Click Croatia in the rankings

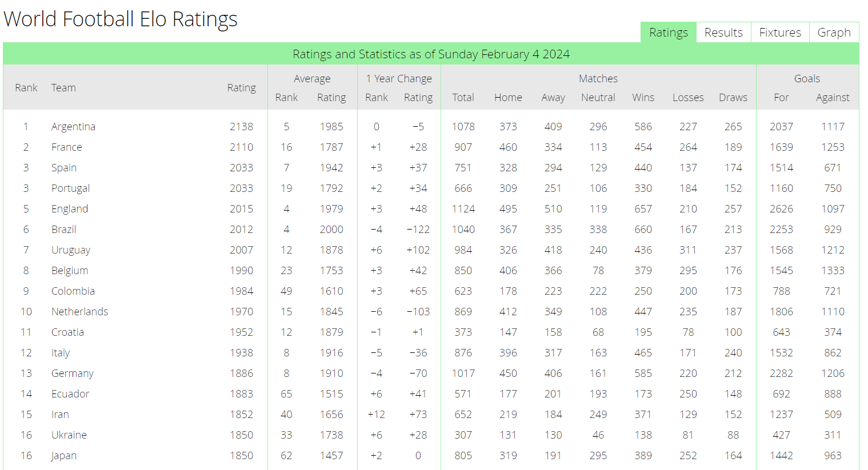coord(67,332)
